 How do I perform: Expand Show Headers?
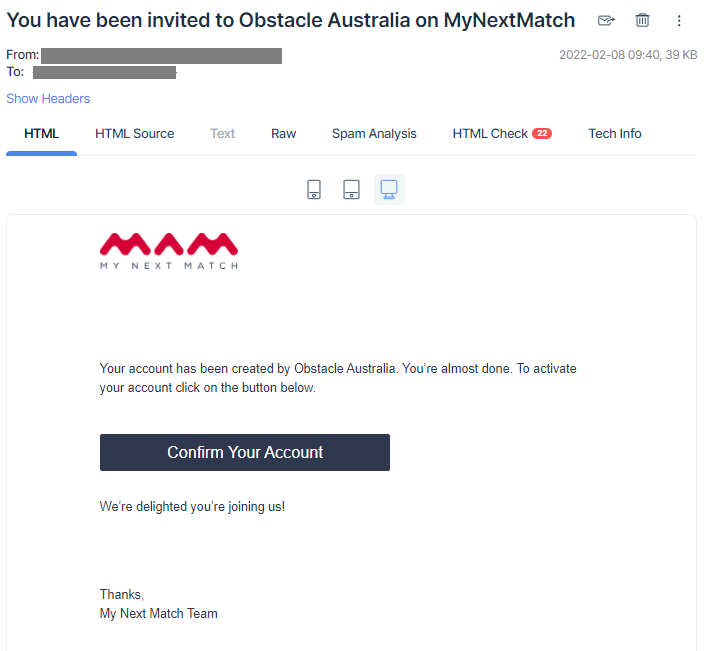(x=48, y=98)
